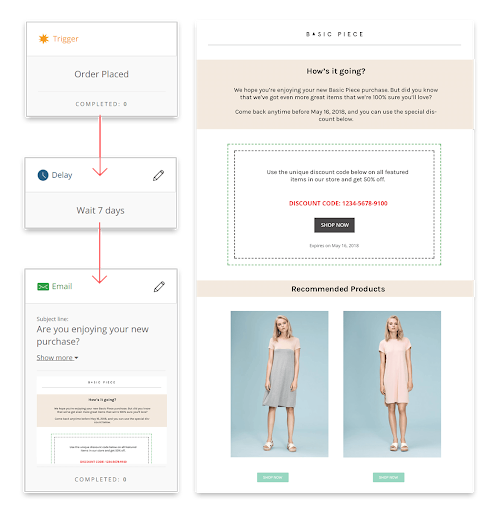Image resolution: width=486 pixels, height=512 pixels.
Task: Click COMPLETED: 0 in Email card
Action: tap(101, 479)
